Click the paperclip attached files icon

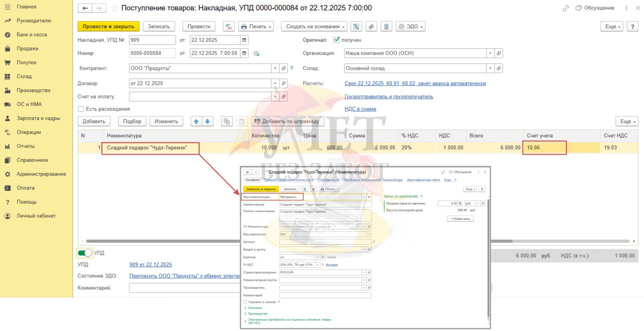pos(371,27)
